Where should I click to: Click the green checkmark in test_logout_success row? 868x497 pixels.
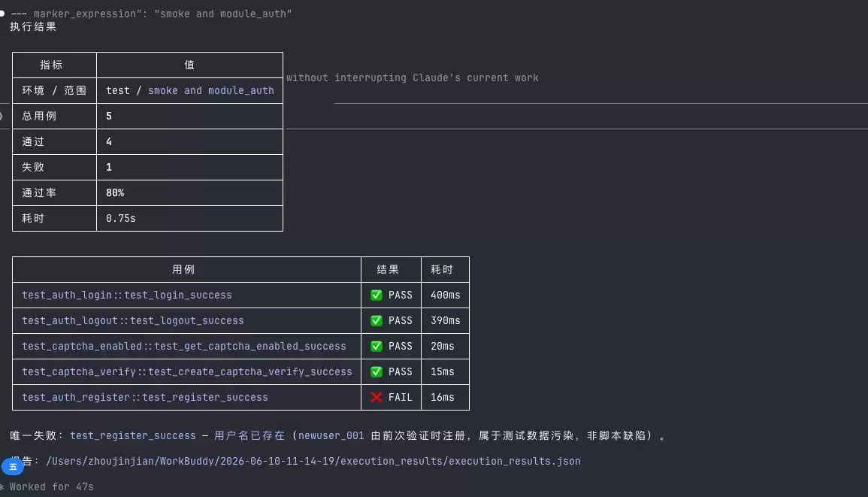[377, 321]
